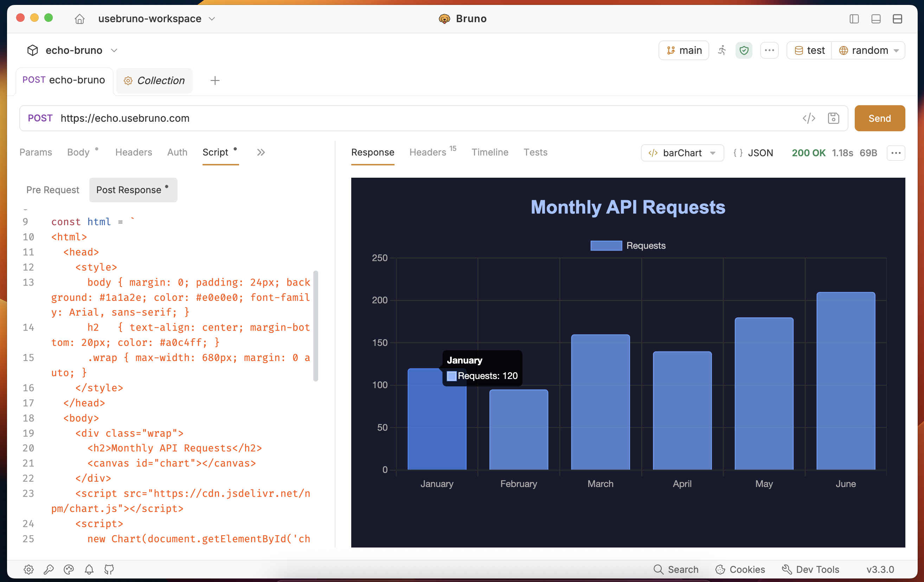This screenshot has width=924, height=582.
Task: Click the v3.3.0 version label
Action: click(x=880, y=569)
